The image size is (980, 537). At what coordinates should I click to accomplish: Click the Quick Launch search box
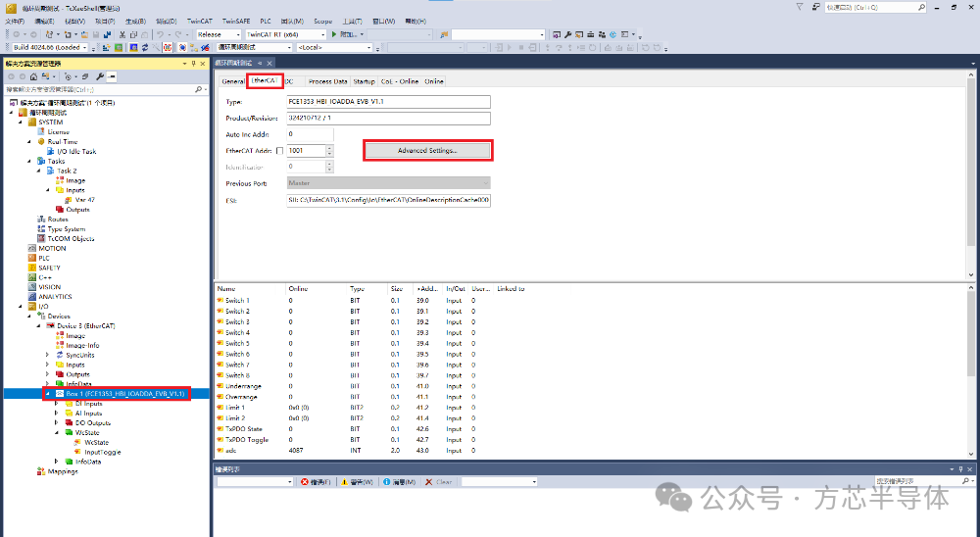click(x=875, y=8)
